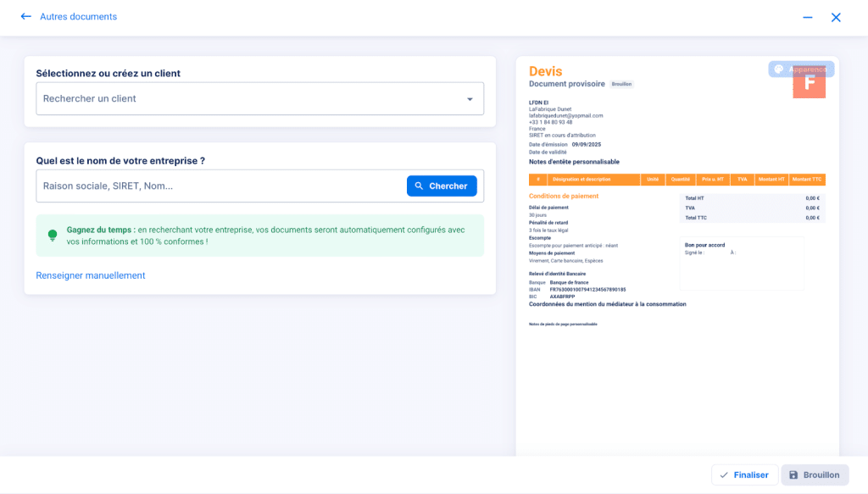Go back to Autres documents
This screenshot has height=494, width=868.
[78, 17]
